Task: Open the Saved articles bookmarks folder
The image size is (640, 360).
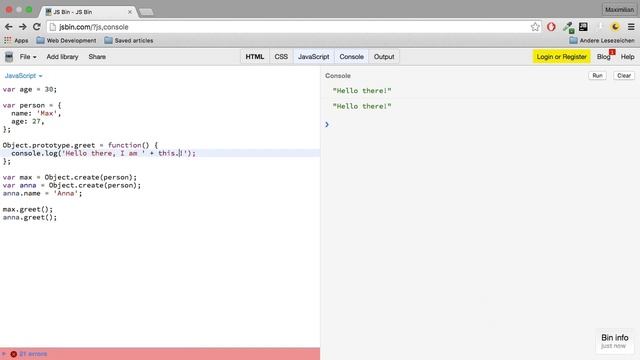Action: pyautogui.click(x=129, y=40)
